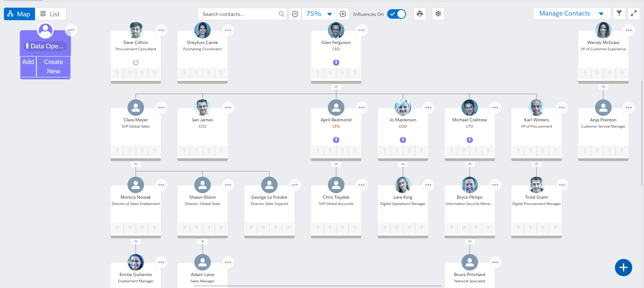Open Wendy McGraw's profile photo

[x=603, y=30]
